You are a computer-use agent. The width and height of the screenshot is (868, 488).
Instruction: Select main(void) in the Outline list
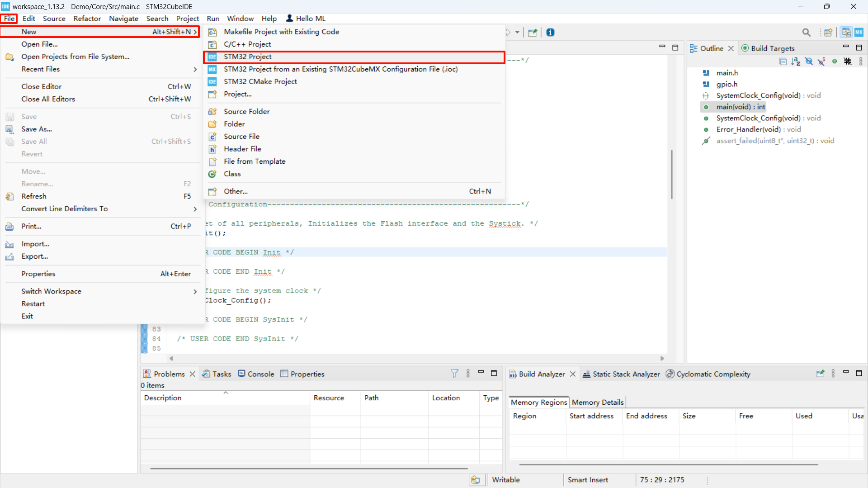[741, 107]
